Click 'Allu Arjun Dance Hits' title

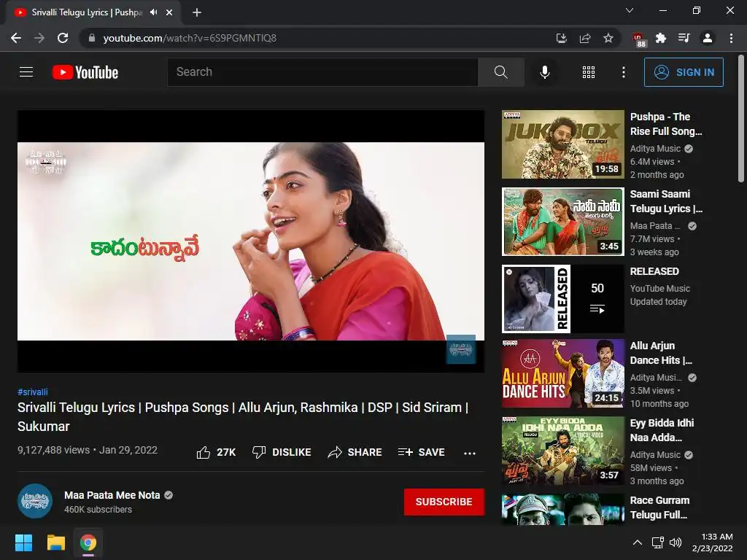tap(661, 353)
